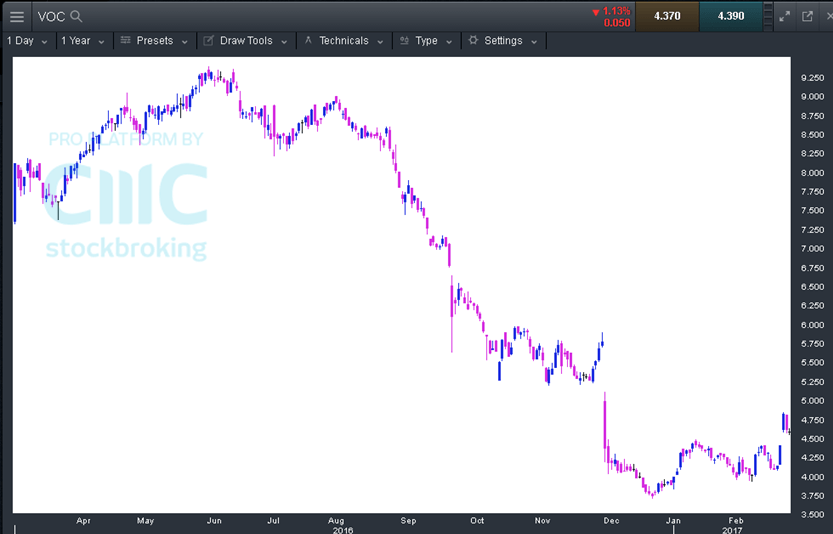This screenshot has width=833, height=534.
Task: Open the hamburger menu
Action: [17, 16]
